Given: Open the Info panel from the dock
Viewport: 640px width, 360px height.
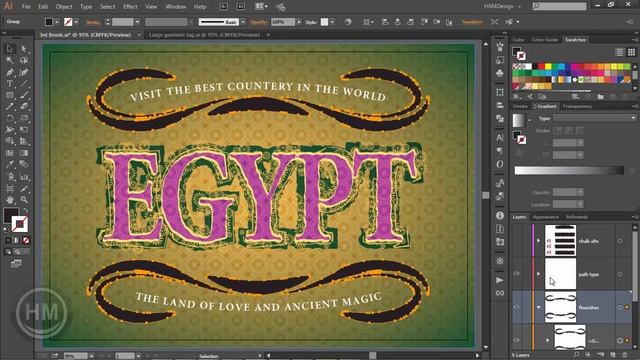Looking at the screenshot, I should click(x=500, y=215).
